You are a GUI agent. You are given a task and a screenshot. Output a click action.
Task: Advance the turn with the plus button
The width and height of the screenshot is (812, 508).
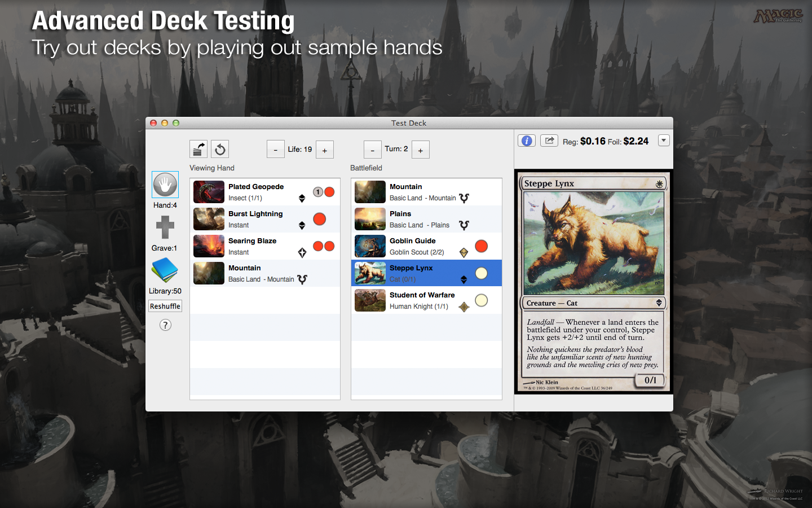421,150
